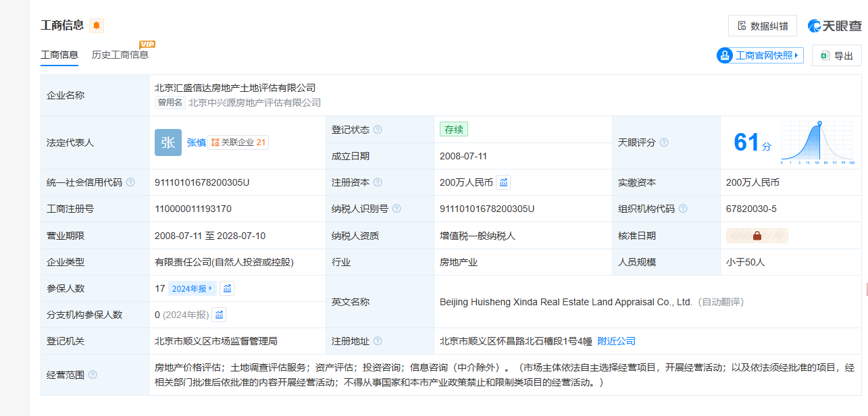Click organization code 67820030-5
Image resolution: width=868 pixels, height=416 pixels.
[752, 209]
